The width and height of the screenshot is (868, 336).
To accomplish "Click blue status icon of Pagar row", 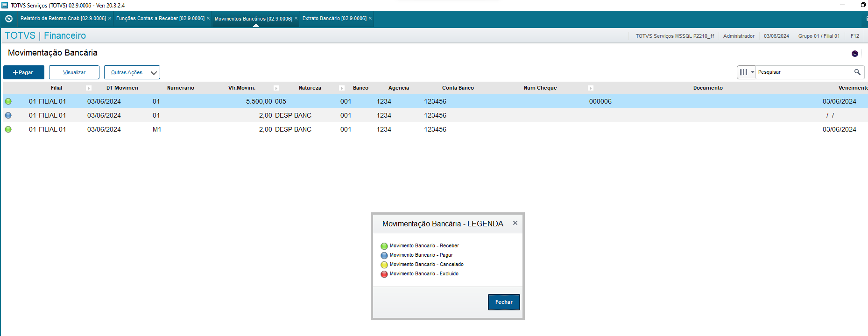I will pyautogui.click(x=8, y=115).
